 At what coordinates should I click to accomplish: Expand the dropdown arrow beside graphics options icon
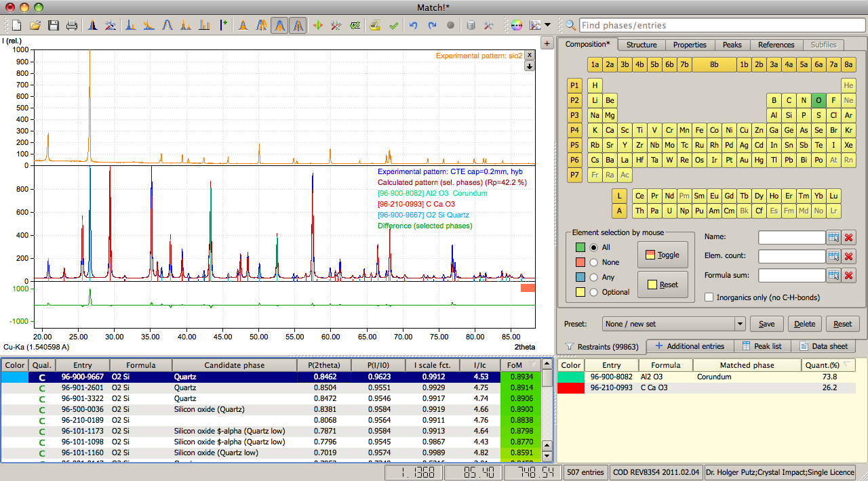(548, 26)
